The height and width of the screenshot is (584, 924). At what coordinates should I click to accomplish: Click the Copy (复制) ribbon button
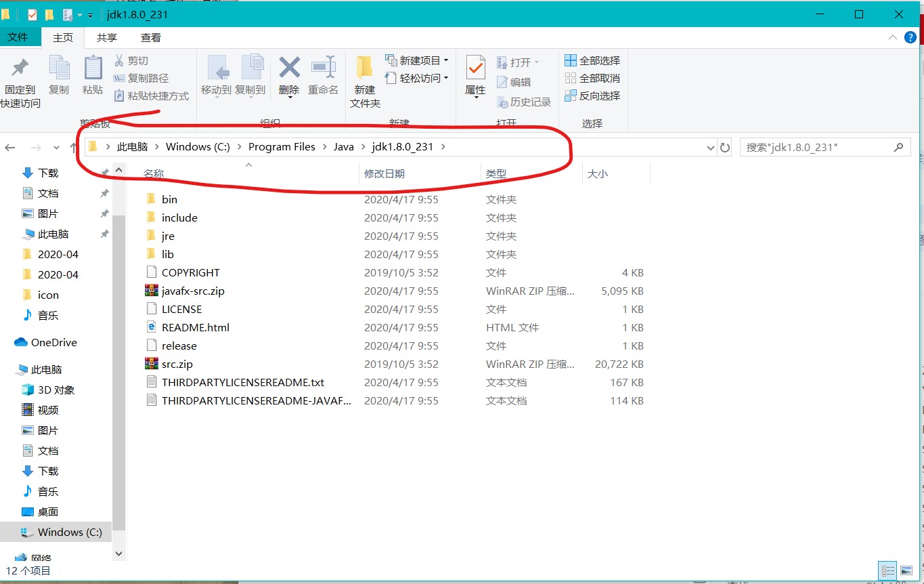pos(59,76)
